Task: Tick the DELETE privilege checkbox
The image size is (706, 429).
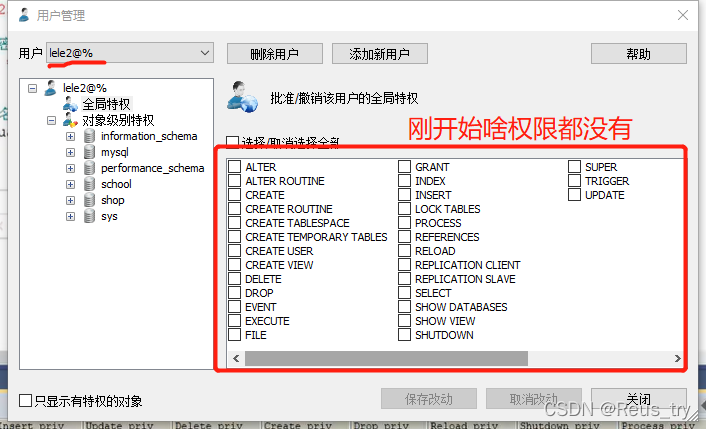Action: coord(235,279)
